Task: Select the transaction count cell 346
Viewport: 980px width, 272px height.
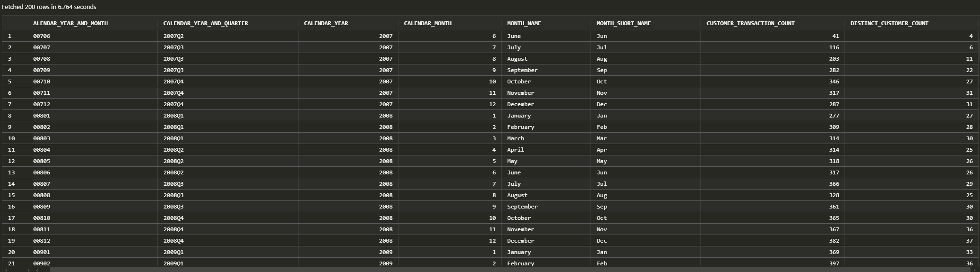Action: [x=834, y=82]
